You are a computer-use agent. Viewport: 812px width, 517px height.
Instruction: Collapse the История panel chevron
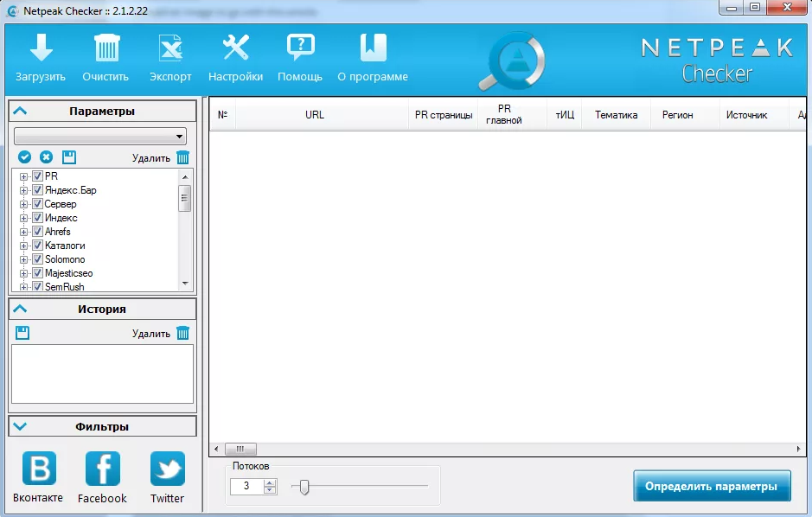tap(20, 309)
